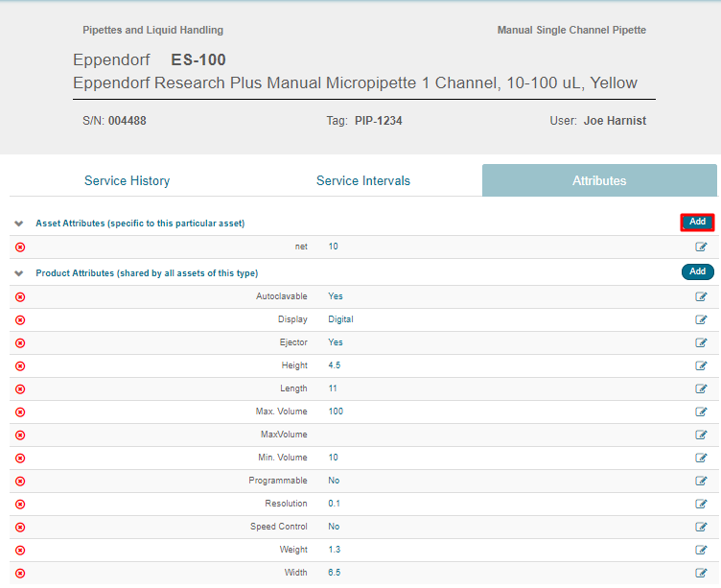This screenshot has height=588, width=721.
Task: Delete the net asset attribute
Action: [20, 247]
